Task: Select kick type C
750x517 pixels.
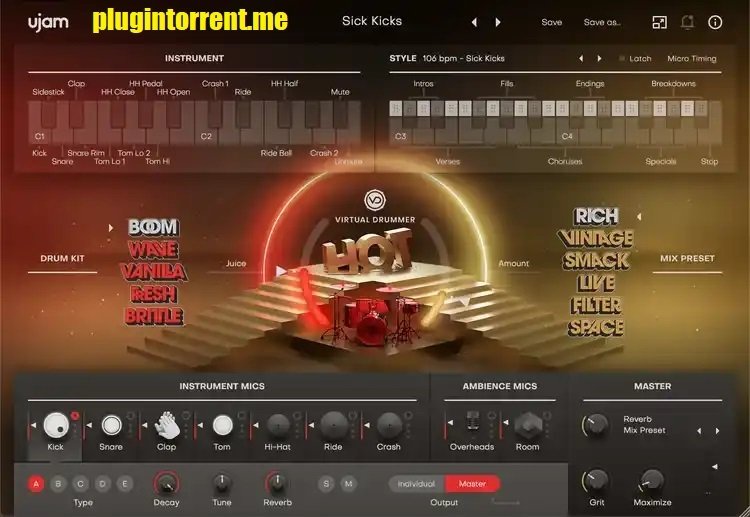Action: point(80,484)
